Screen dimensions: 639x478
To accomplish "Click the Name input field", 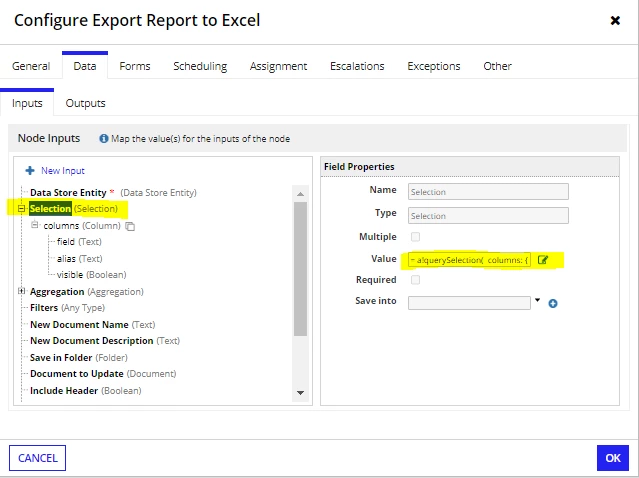I will pos(488,192).
